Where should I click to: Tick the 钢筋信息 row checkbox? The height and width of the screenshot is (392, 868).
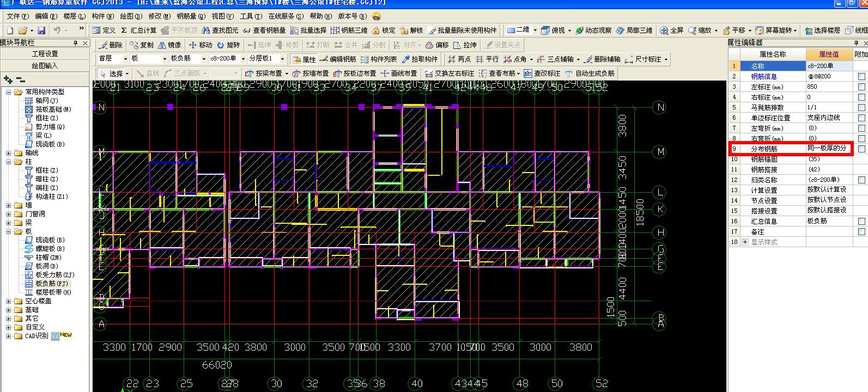click(x=861, y=77)
